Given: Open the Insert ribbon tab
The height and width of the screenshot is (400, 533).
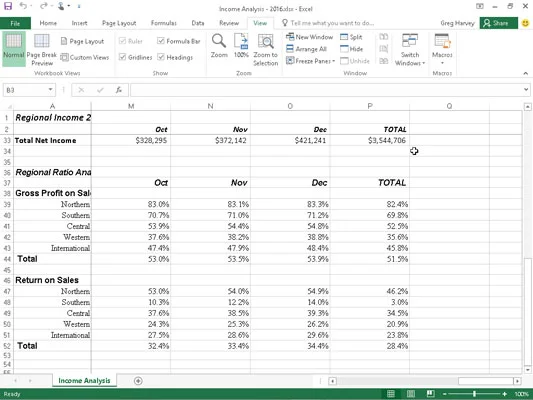Looking at the screenshot, I should pos(79,23).
